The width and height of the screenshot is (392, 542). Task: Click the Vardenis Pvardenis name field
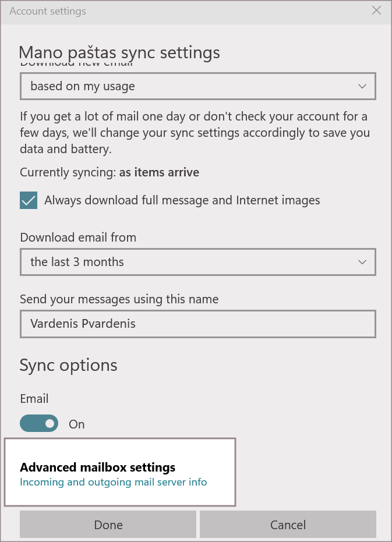197,324
